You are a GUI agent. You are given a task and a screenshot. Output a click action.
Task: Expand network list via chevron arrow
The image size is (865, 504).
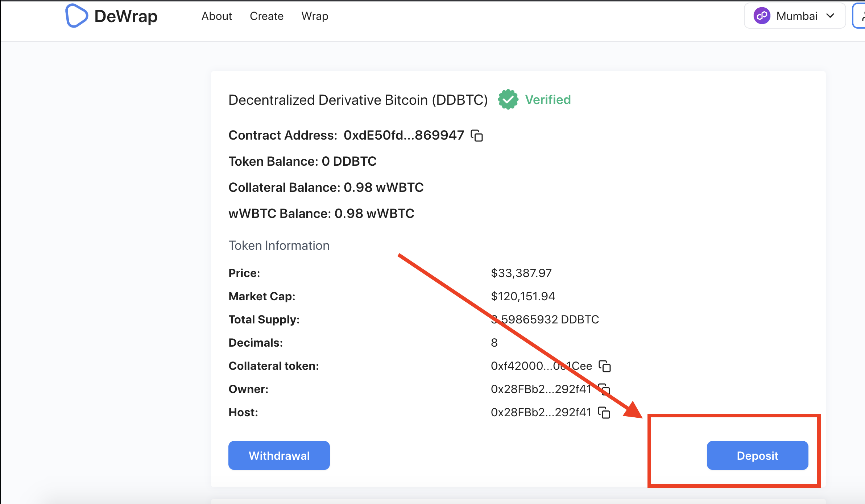coord(830,16)
